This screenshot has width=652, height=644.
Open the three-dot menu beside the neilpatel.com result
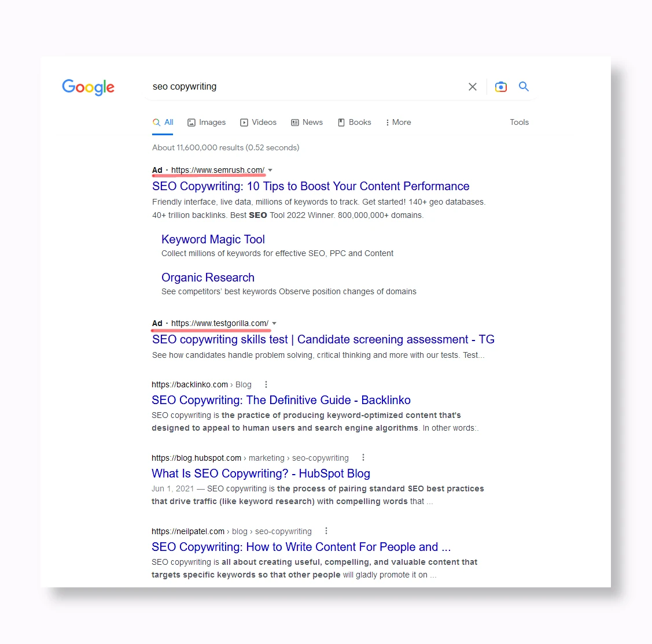pyautogui.click(x=326, y=530)
